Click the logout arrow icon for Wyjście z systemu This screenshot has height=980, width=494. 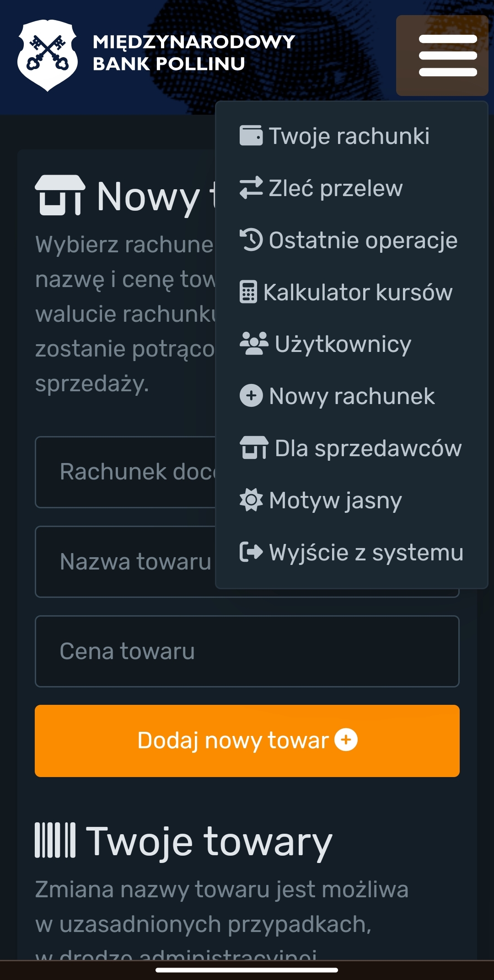[x=251, y=552]
